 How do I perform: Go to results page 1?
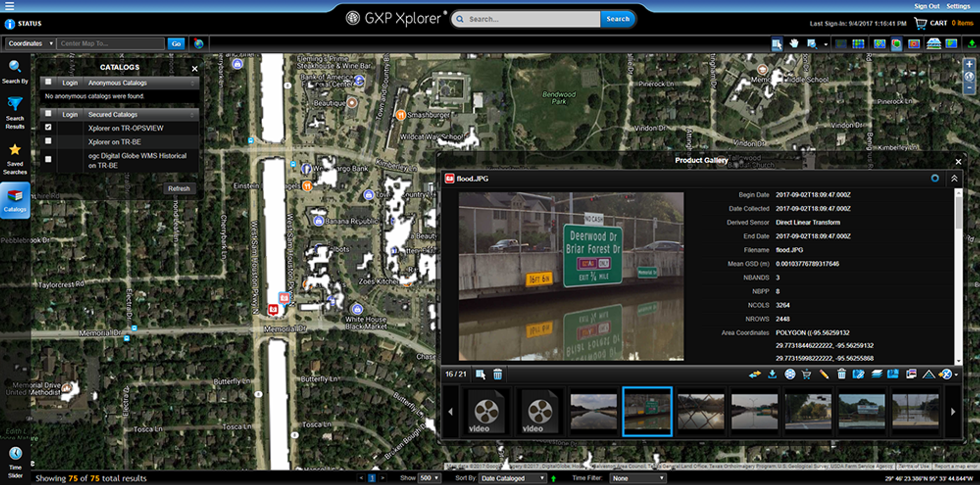[372, 478]
